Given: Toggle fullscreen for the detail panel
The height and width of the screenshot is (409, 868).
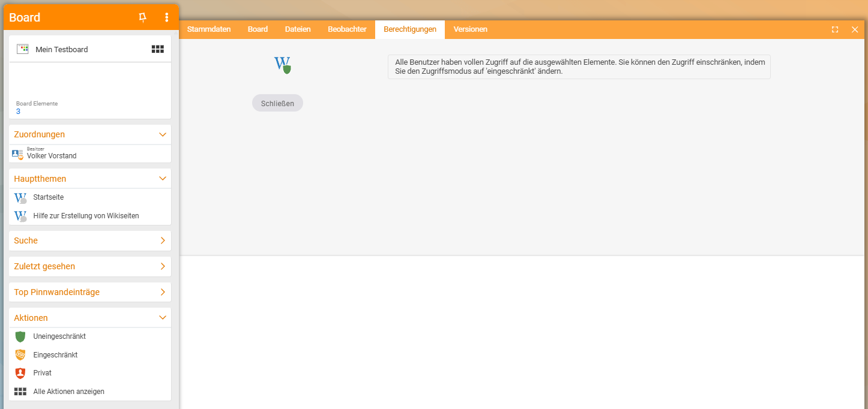Looking at the screenshot, I should pos(835,29).
